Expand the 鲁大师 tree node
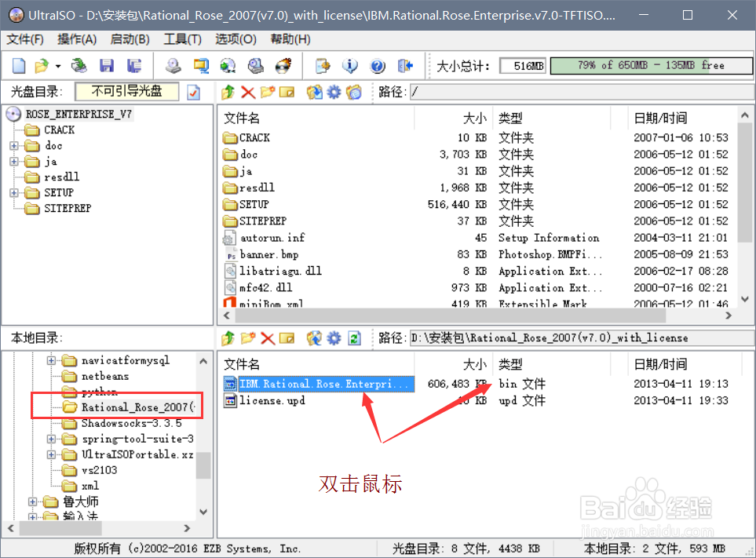This screenshot has width=756, height=558. 32,502
